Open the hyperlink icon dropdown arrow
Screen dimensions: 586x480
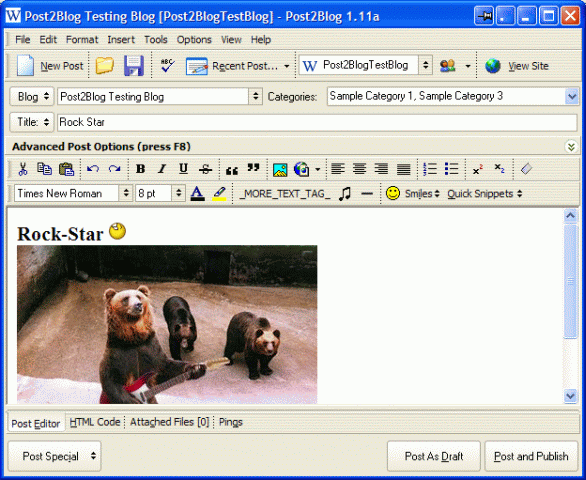[x=318, y=169]
